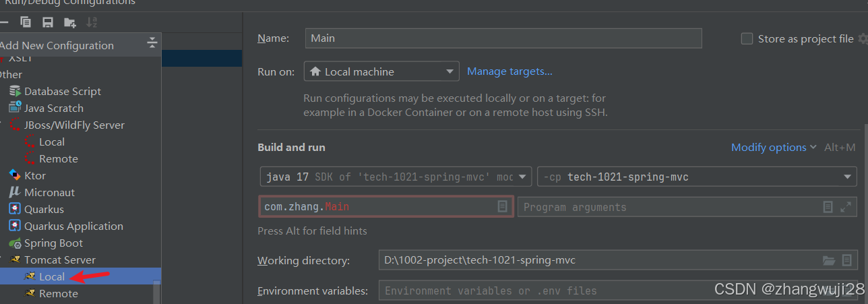The image size is (868, 304).
Task: Open the Run on Local machine dropdown
Action: (381, 71)
